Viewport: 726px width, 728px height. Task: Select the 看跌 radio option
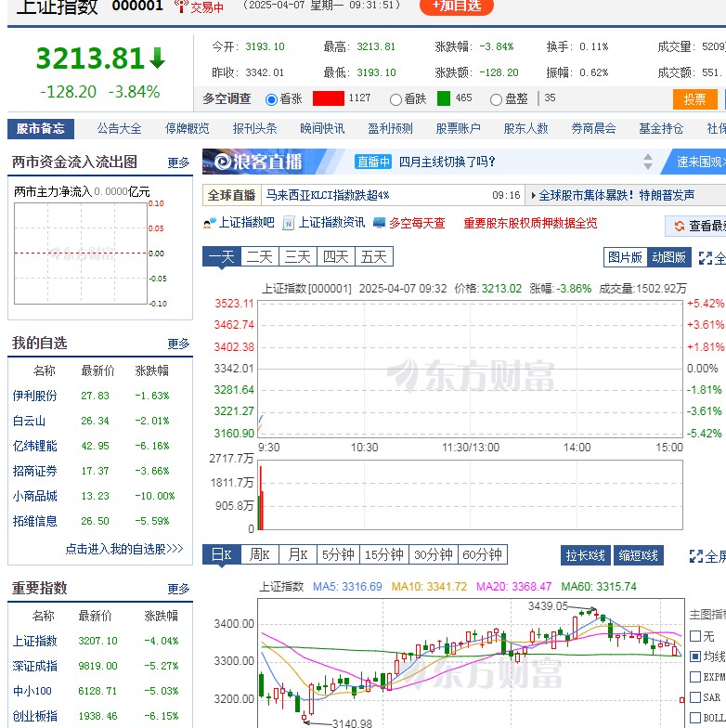395,99
